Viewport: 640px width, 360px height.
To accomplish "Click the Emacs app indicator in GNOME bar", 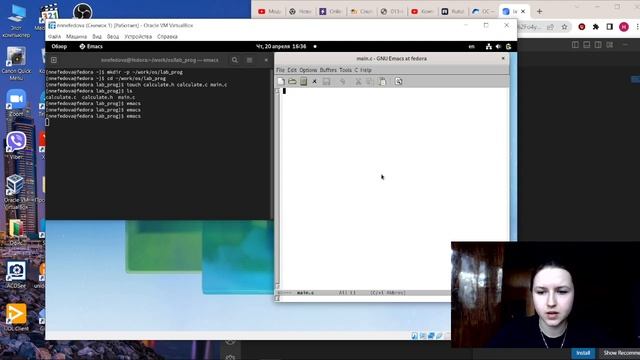I will [91, 47].
